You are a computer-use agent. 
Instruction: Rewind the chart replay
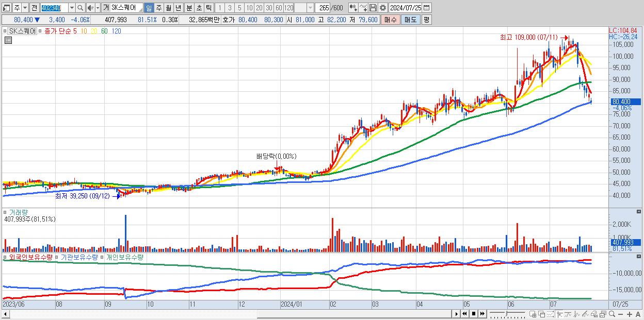tap(464, 313)
